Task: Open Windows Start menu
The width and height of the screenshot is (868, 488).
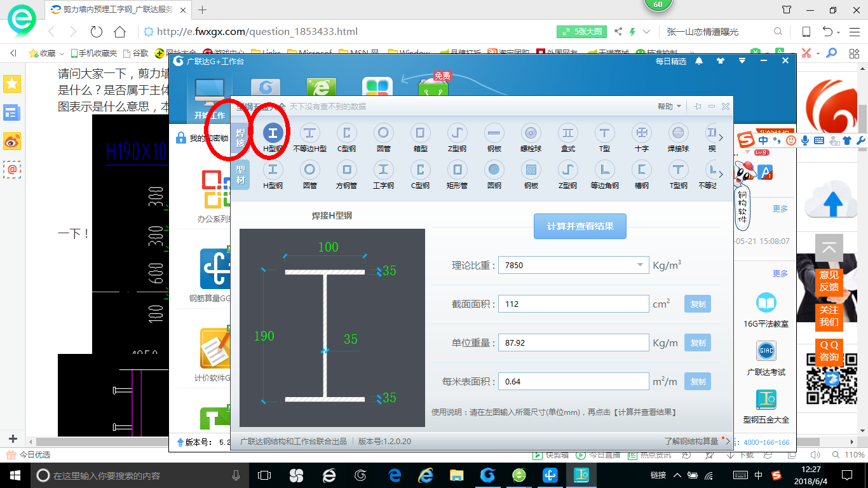Action: click(15, 475)
